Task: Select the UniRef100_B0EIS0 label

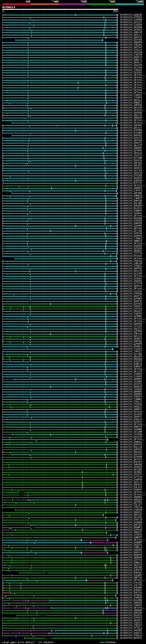Action: (131, 593)
